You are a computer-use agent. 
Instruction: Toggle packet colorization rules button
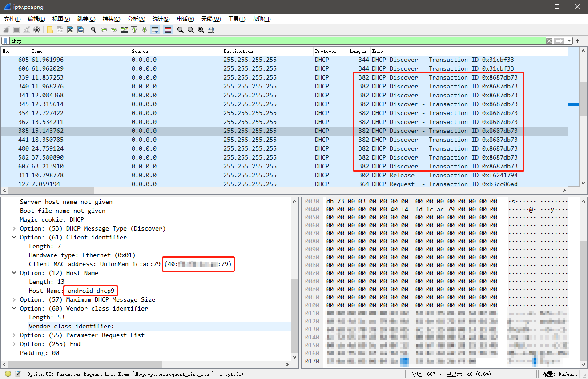[x=168, y=30]
